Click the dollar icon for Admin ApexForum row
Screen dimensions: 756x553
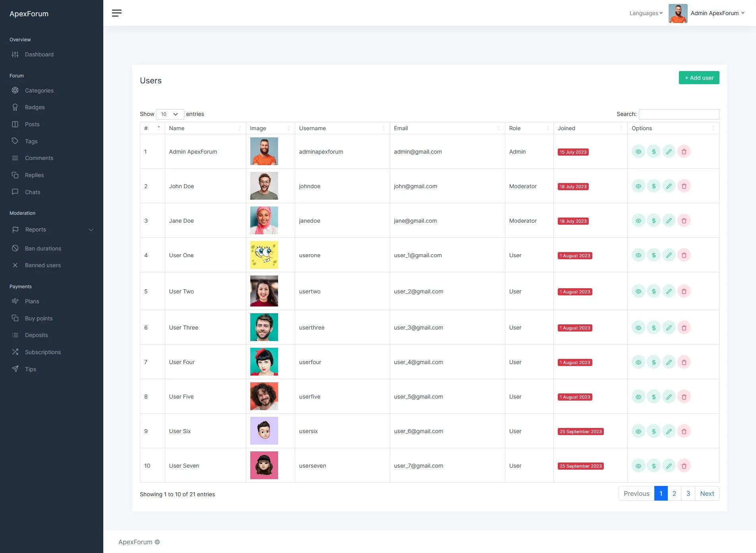[x=654, y=152]
